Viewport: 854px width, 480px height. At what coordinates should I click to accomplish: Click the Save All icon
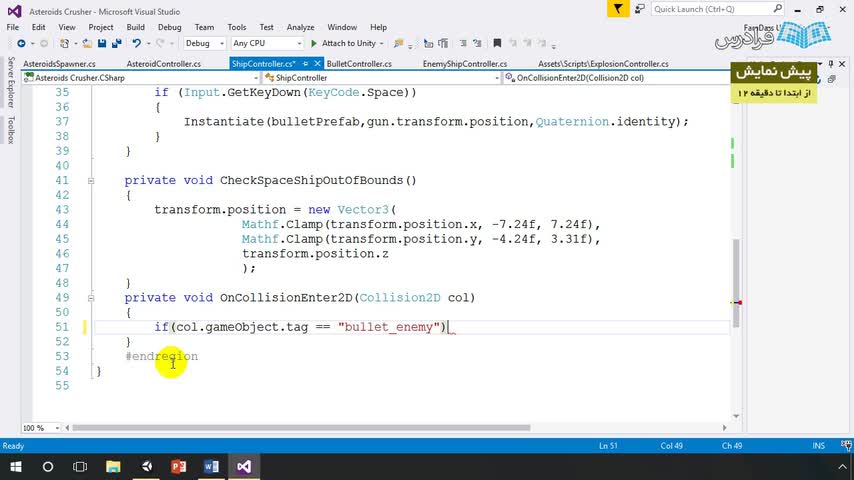(117, 43)
